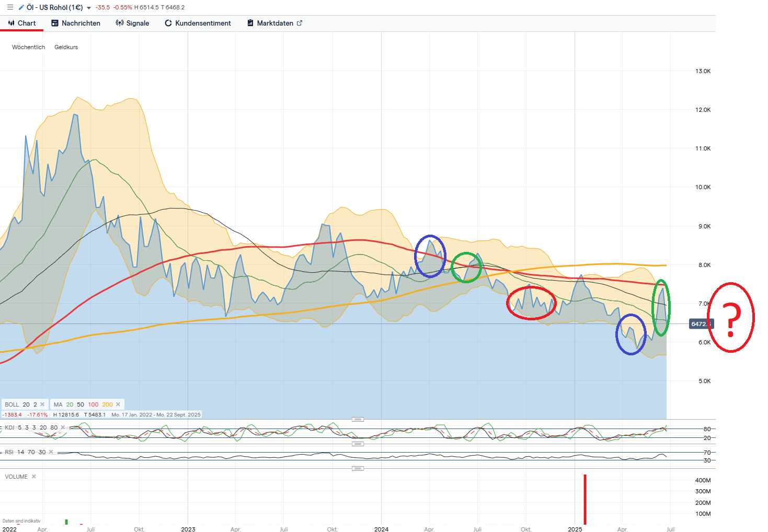Open the MA indicator settings label
Viewport: 768px width, 532px height.
58,404
